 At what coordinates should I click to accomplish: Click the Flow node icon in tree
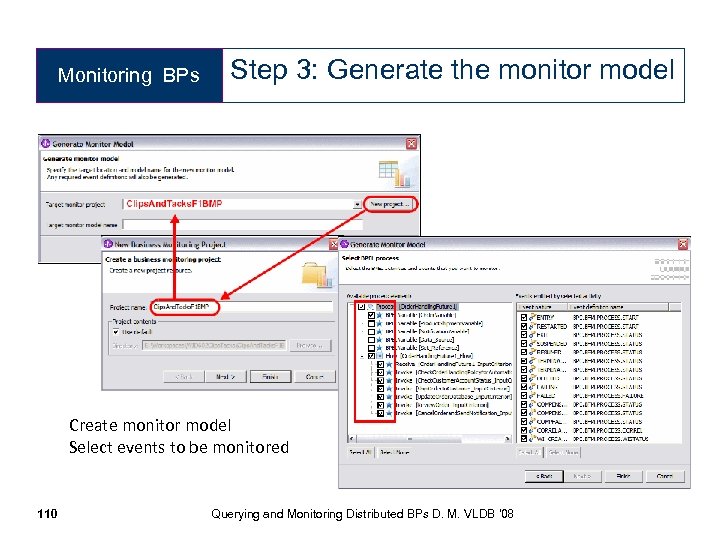380,356
